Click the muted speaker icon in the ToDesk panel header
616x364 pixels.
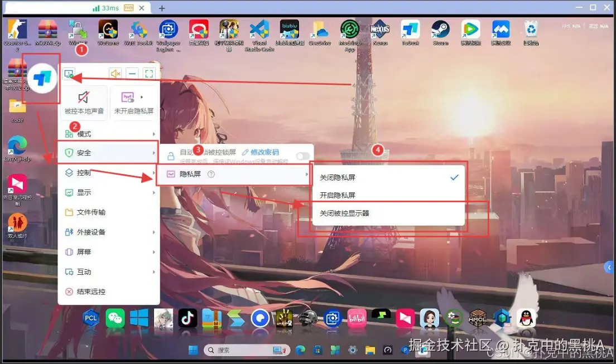coord(115,74)
